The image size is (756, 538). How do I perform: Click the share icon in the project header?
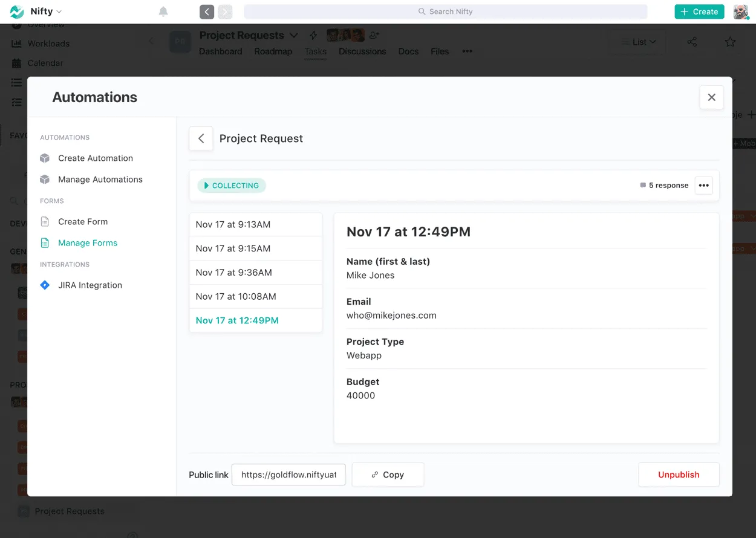pos(691,42)
